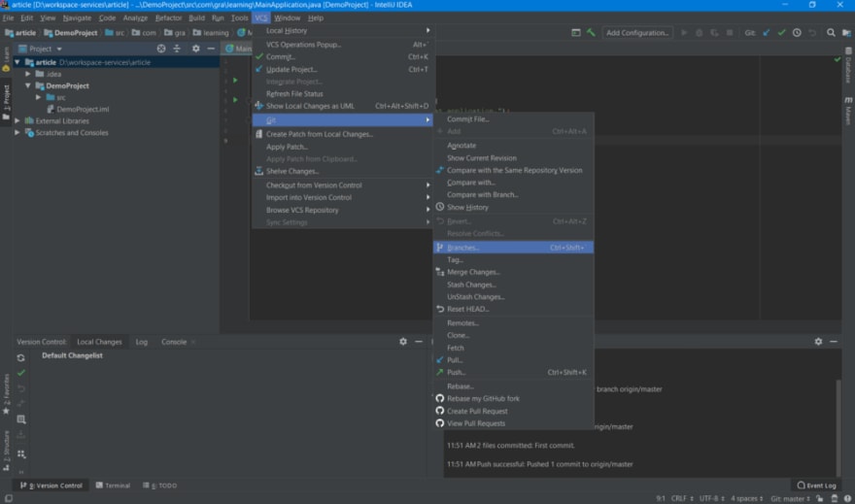Click Refresh icon in Version Control panel
Image resolution: width=855 pixels, height=504 pixels.
tap(20, 358)
